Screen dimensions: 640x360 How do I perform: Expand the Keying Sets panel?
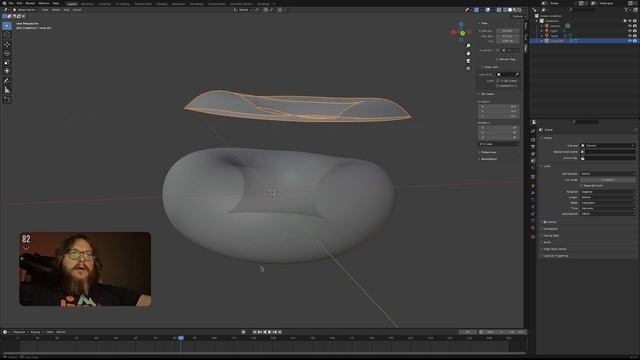[551, 236]
